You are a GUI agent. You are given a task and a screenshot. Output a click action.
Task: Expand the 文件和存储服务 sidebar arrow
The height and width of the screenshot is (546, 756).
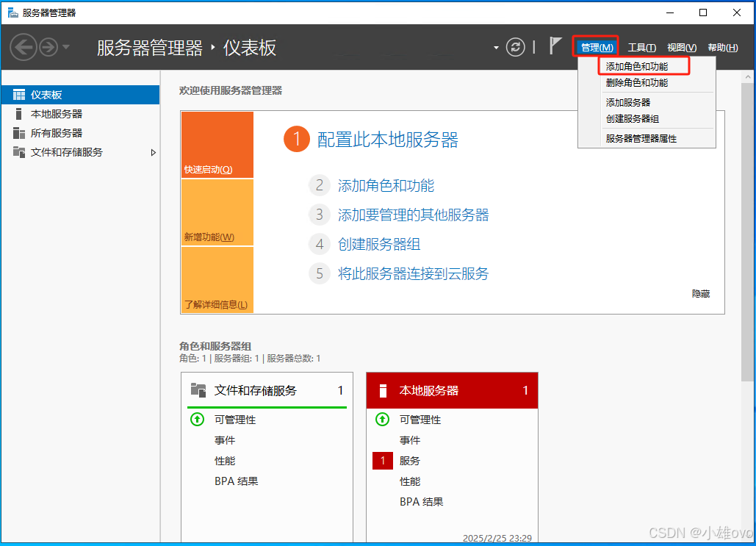(154, 152)
